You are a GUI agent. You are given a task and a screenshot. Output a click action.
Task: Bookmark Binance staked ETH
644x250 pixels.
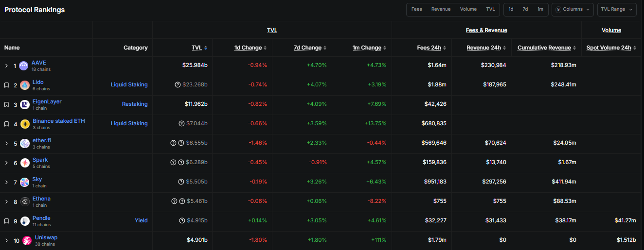6,124
